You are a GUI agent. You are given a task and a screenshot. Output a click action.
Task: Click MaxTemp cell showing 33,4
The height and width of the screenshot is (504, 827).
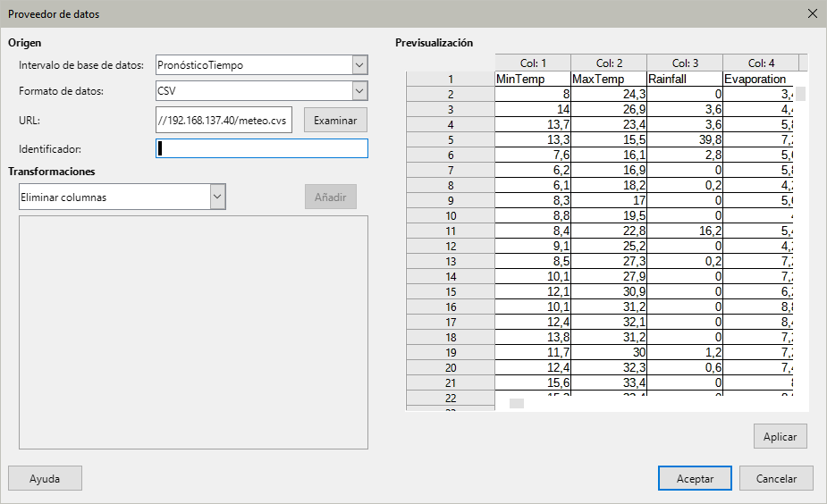[x=609, y=382]
